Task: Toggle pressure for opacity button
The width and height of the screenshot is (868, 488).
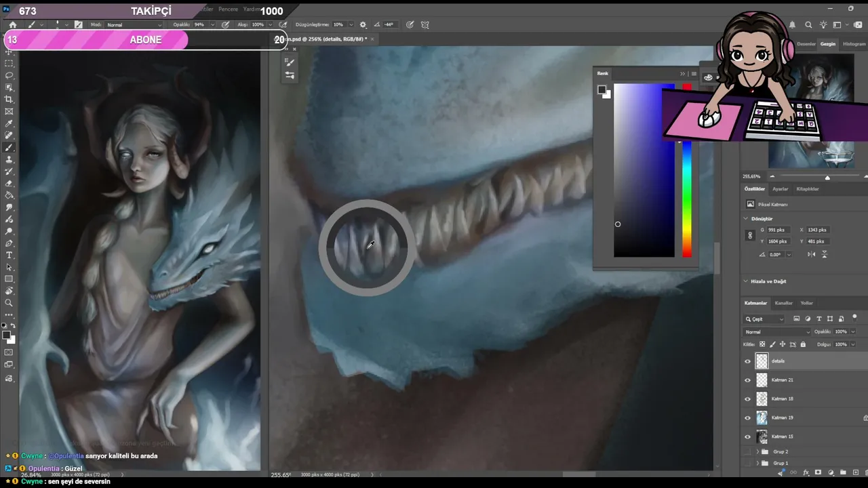Action: coord(224,24)
